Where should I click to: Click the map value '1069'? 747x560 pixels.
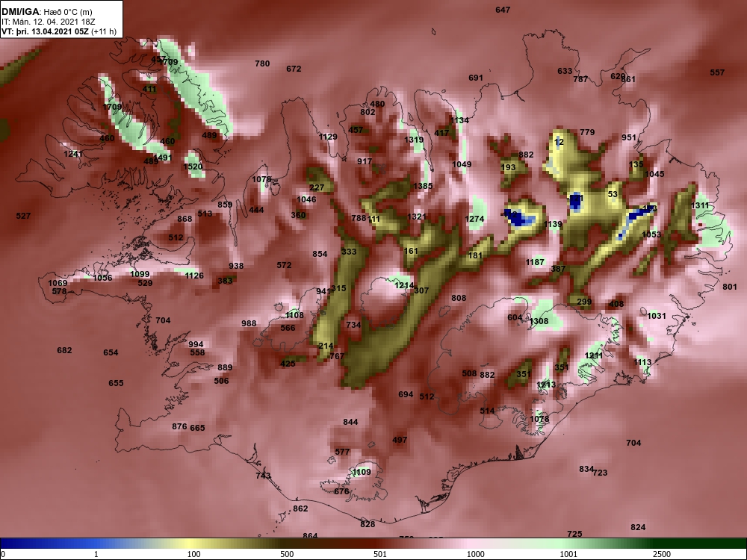pyautogui.click(x=58, y=283)
